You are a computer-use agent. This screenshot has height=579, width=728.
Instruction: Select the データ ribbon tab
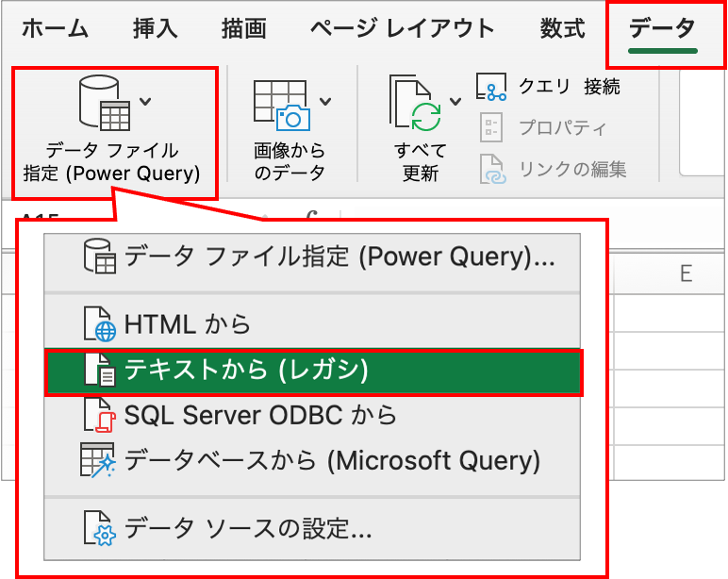[662, 29]
